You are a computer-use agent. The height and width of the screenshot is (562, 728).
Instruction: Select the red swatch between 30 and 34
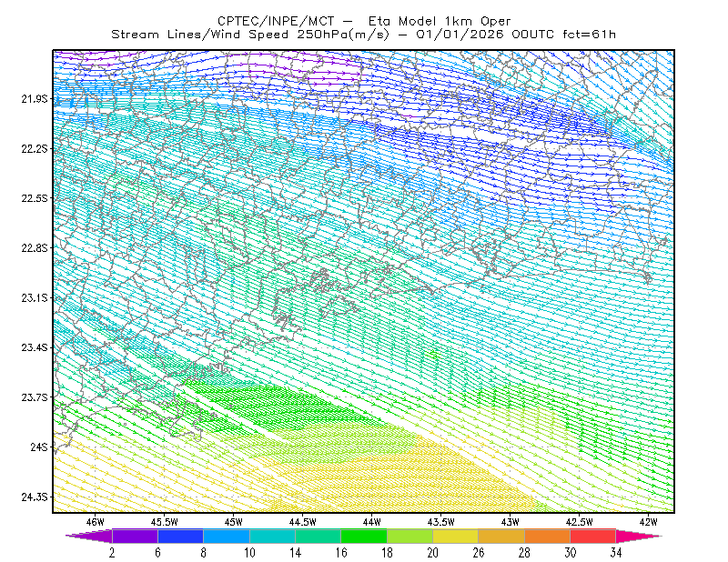pos(593,536)
